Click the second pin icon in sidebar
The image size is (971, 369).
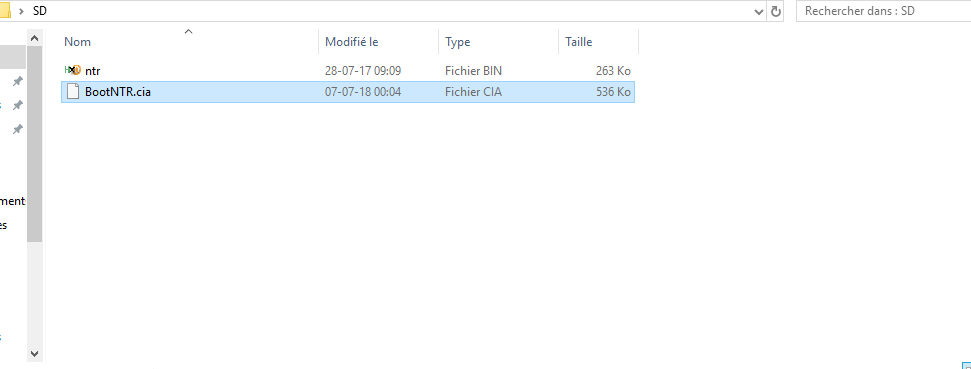pyautogui.click(x=18, y=105)
